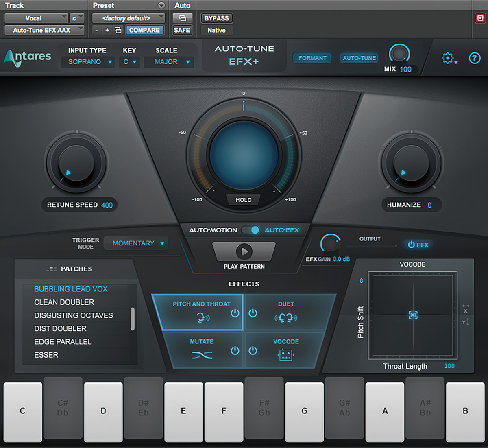Click the G piano key
The image size is (488, 448).
pos(304,412)
